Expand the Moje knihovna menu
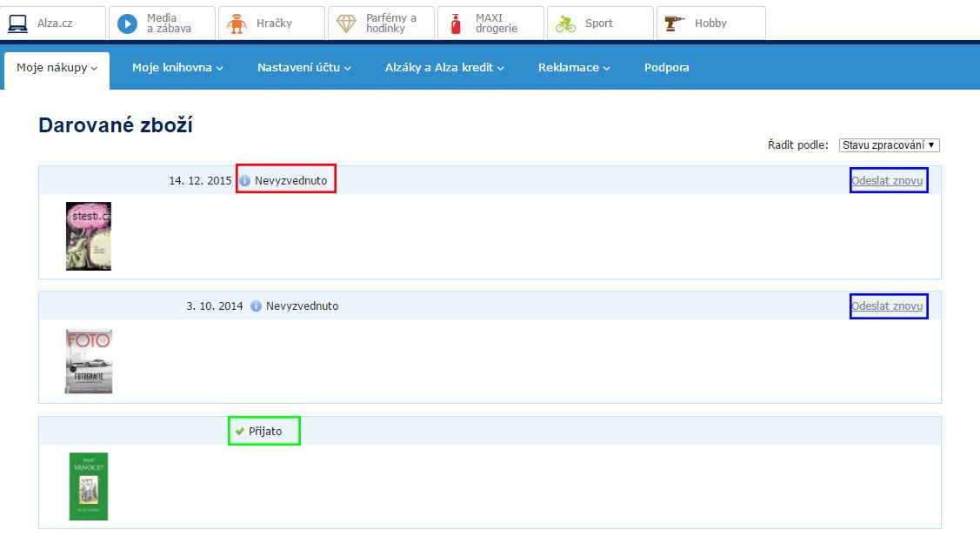Image resolution: width=980 pixels, height=537 pixels. click(x=177, y=68)
